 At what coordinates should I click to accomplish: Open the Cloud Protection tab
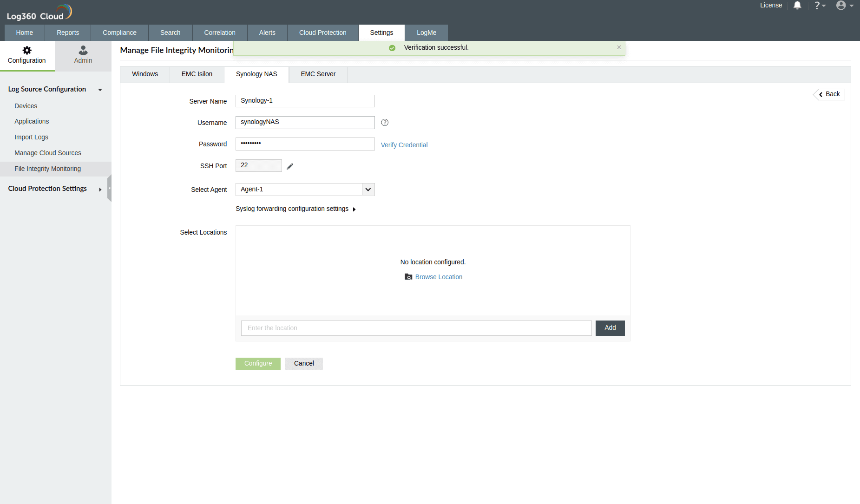pyautogui.click(x=323, y=33)
